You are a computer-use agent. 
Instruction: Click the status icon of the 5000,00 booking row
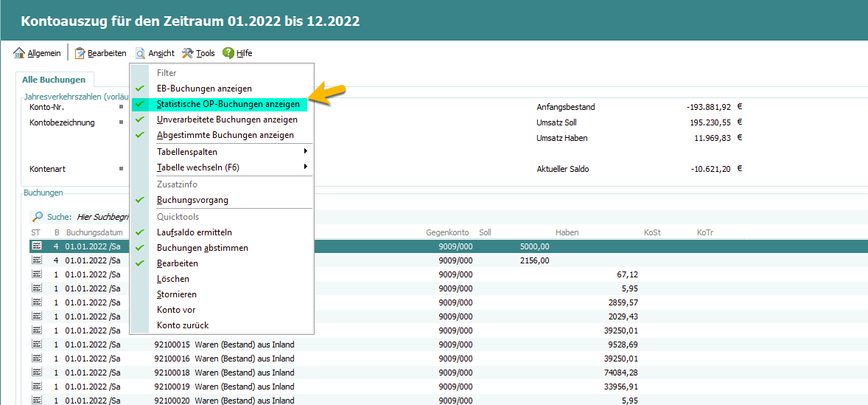(37, 246)
